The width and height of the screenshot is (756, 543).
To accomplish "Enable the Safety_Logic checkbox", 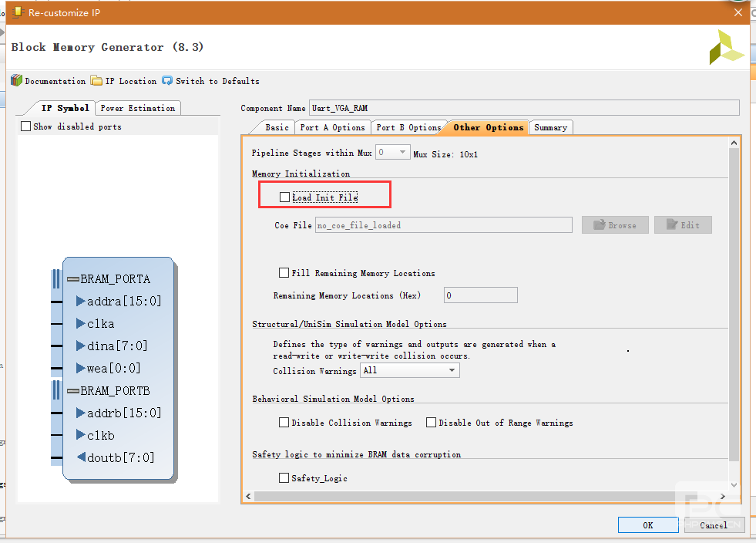I will tap(284, 478).
